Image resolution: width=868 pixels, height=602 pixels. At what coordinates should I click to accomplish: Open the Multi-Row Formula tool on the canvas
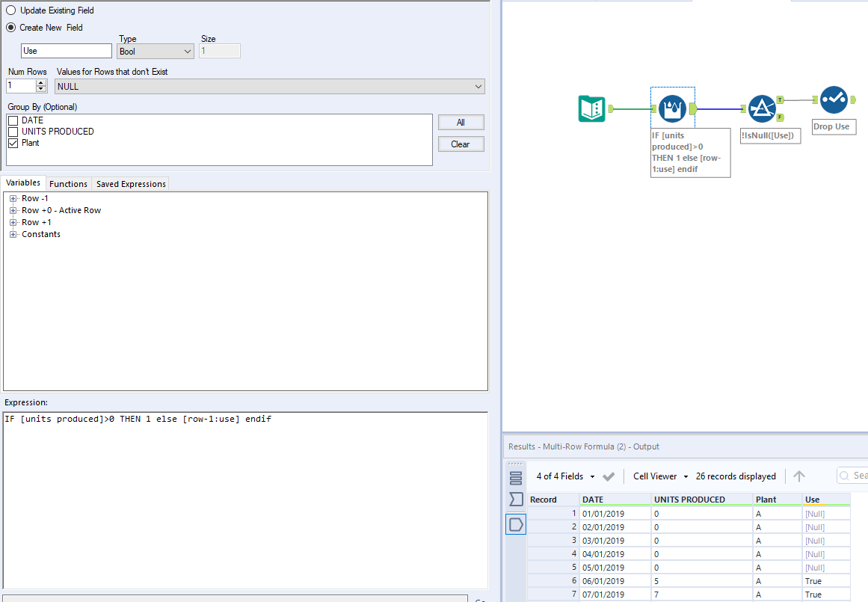672,107
